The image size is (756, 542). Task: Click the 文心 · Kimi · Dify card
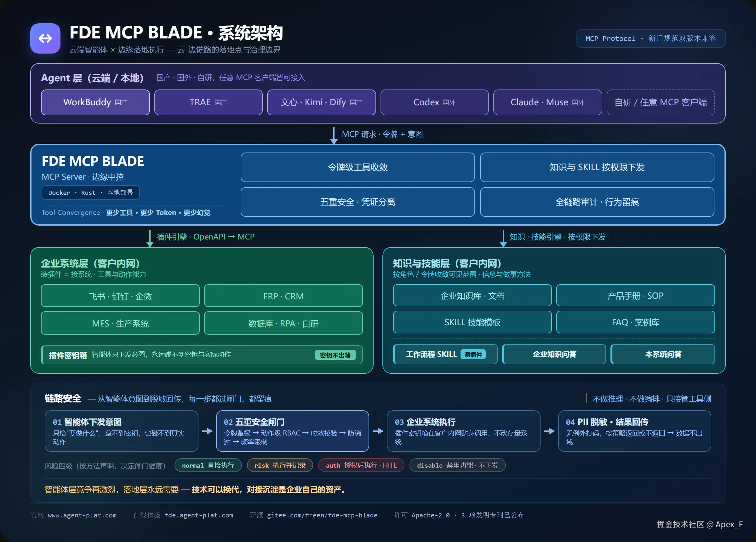(321, 102)
